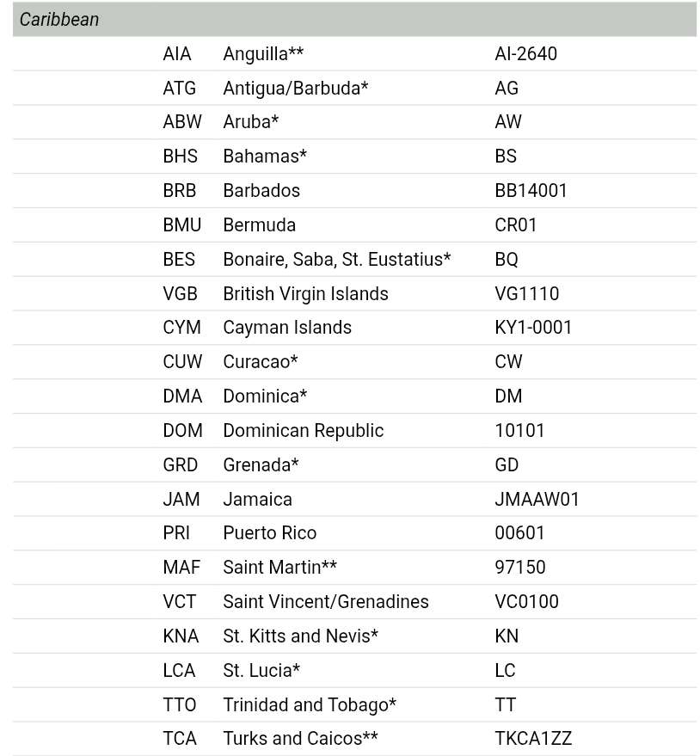Select Turks and Caicos postal code TKCA1ZZ

point(533,739)
